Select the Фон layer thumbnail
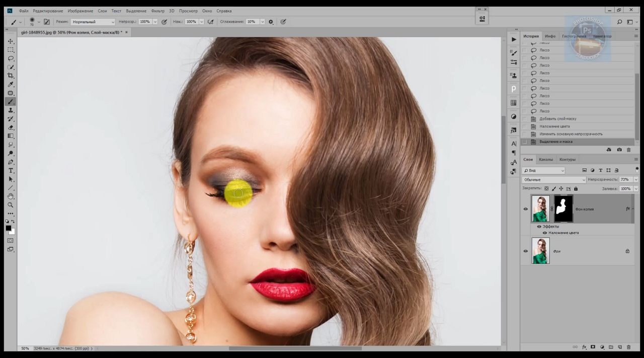Image resolution: width=644 pixels, height=358 pixels. click(540, 251)
